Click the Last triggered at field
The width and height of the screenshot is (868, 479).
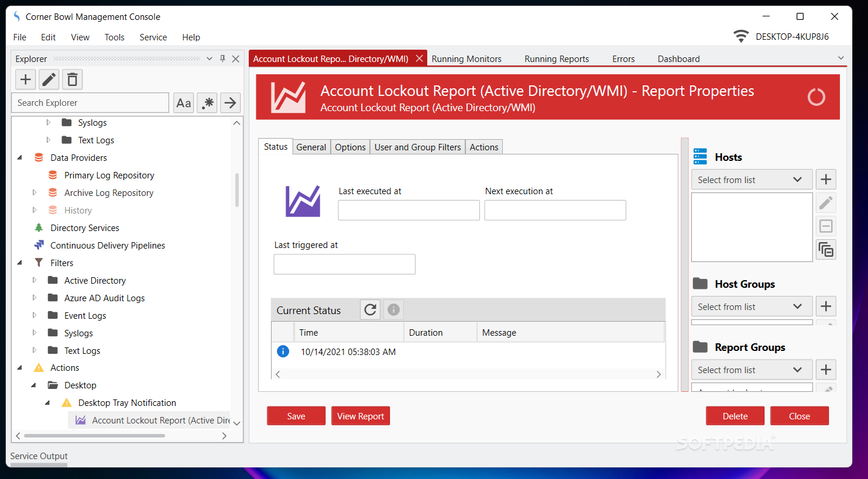tap(344, 264)
